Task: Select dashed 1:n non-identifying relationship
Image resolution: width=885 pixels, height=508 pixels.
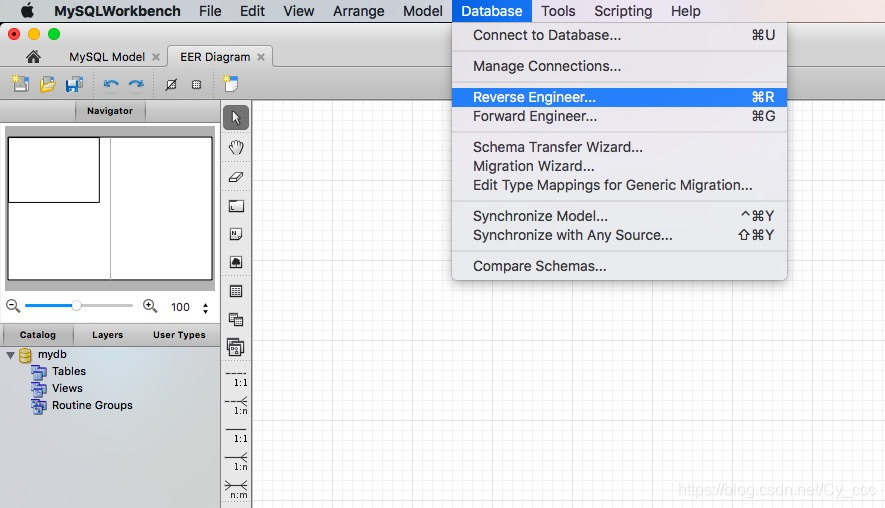Action: (x=236, y=406)
